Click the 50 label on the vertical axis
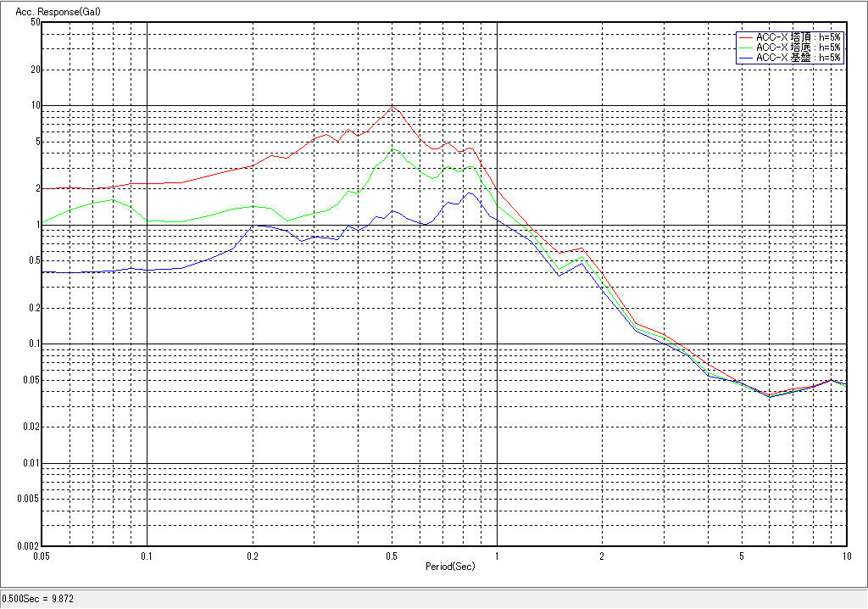The width and height of the screenshot is (868, 609). click(x=36, y=23)
